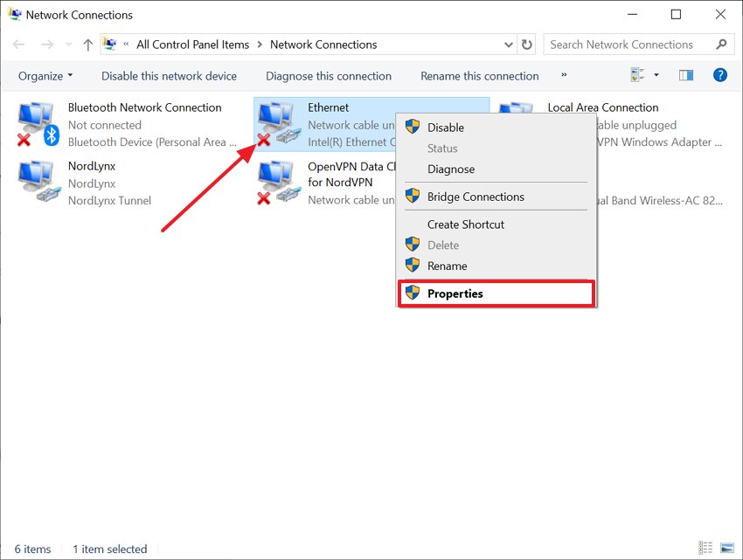743x560 pixels.
Task: Click the back navigation arrow
Action: coord(19,44)
